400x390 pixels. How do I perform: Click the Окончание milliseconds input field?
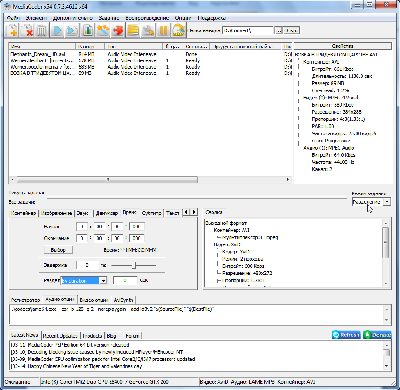coord(137,238)
